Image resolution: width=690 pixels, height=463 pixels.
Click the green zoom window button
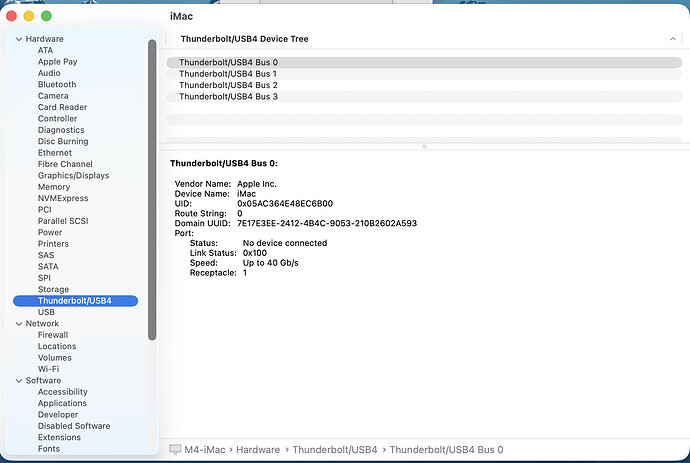[x=46, y=16]
